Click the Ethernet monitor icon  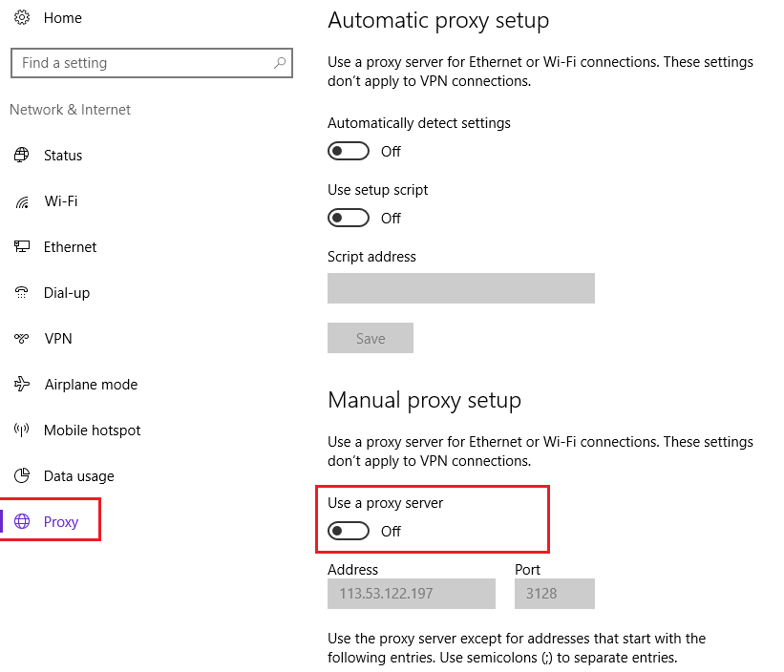tap(22, 247)
